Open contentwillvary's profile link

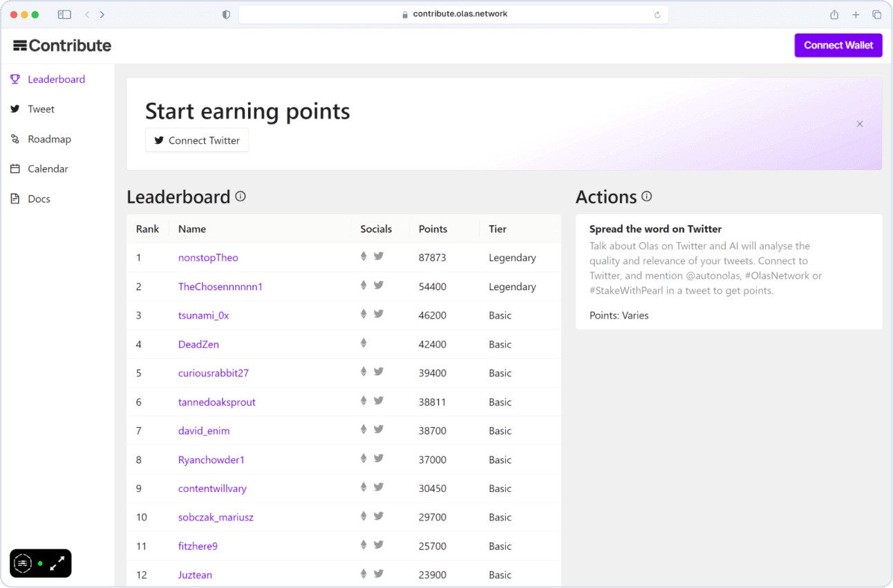212,489
